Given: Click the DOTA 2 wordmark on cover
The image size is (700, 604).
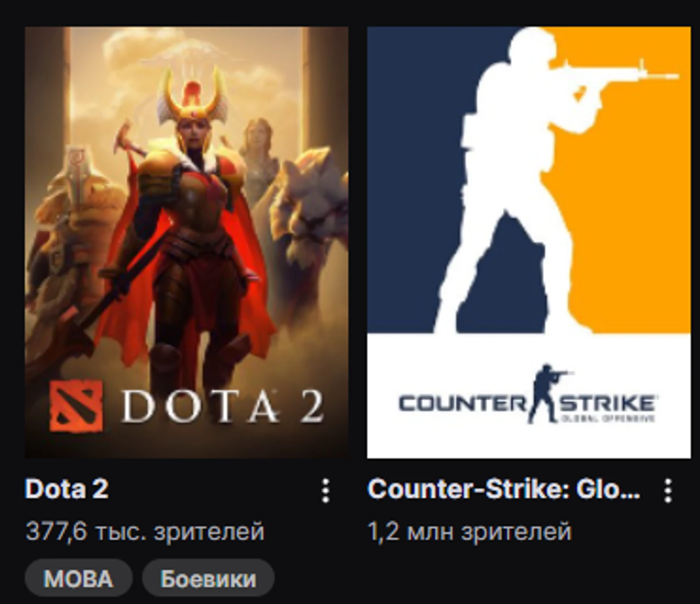Looking at the screenshot, I should [222, 406].
